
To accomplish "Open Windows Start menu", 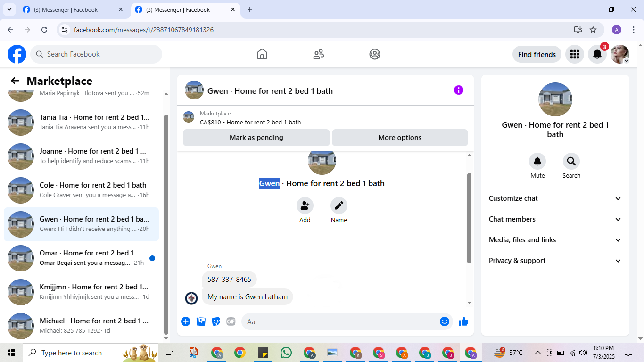I will [x=11, y=353].
